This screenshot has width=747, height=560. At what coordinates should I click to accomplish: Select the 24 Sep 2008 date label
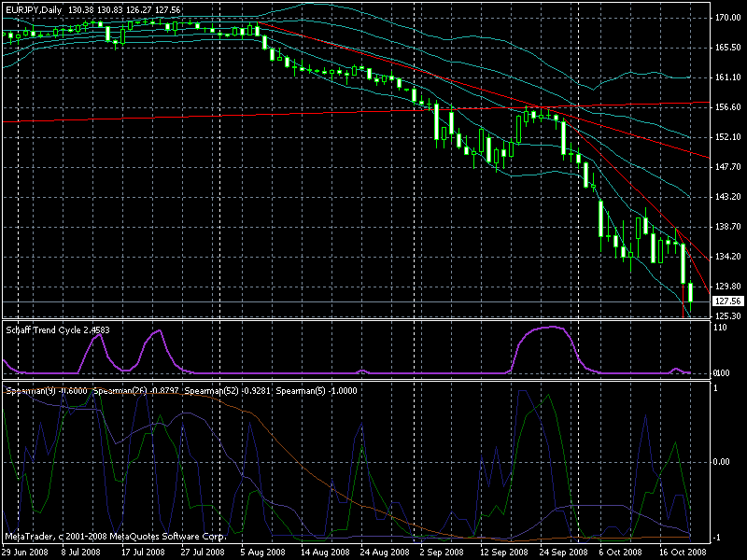point(564,552)
